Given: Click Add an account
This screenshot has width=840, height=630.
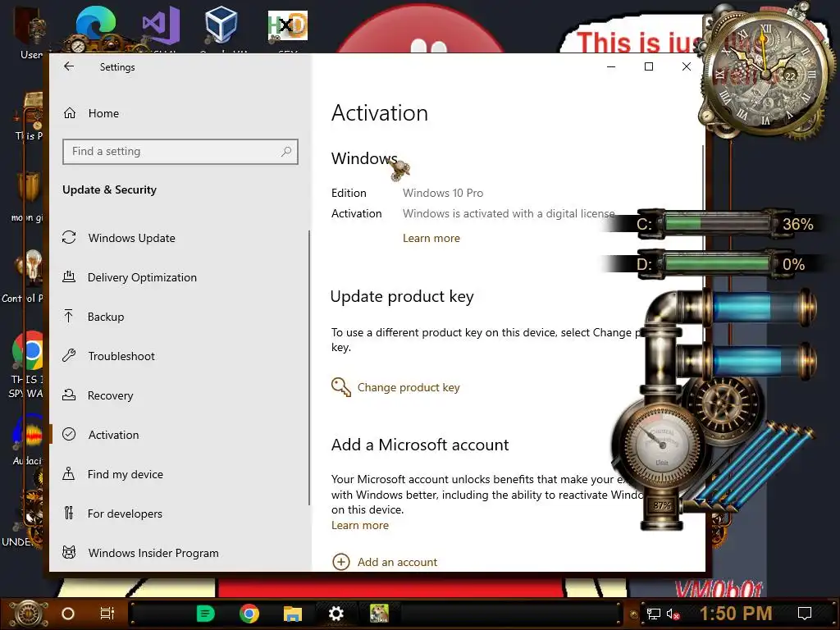Looking at the screenshot, I should [x=397, y=562].
